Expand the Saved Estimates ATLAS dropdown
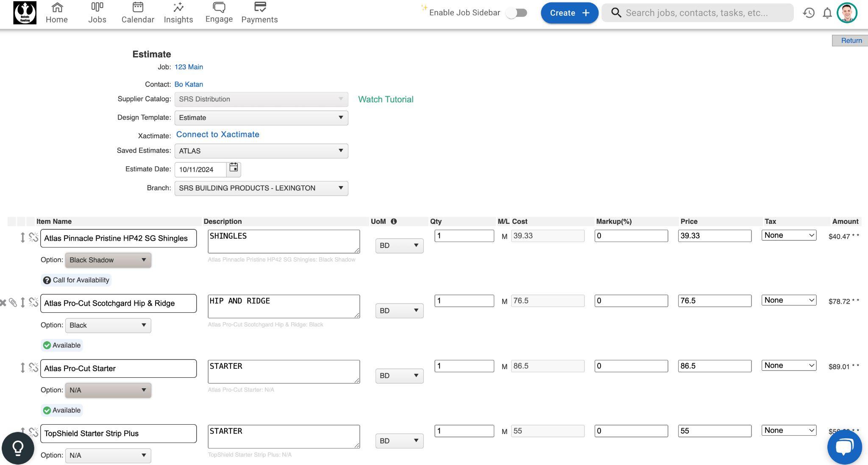868x465 pixels. 261,151
